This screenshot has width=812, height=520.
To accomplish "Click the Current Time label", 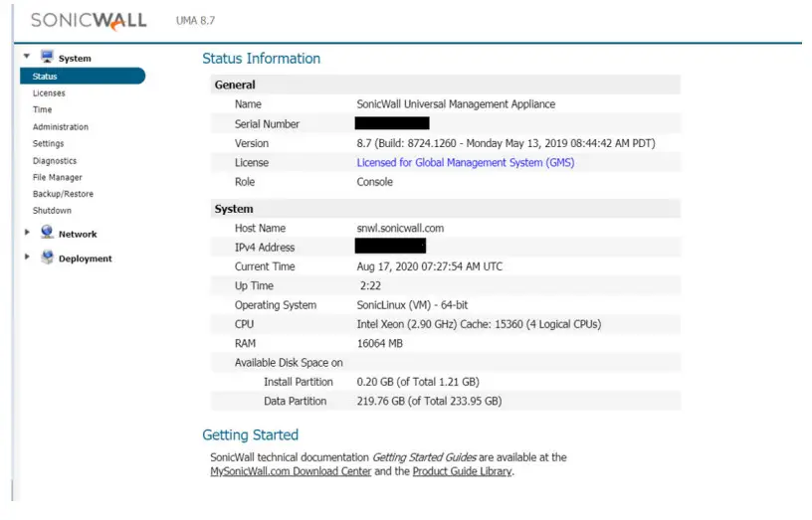I will pyautogui.click(x=264, y=266).
